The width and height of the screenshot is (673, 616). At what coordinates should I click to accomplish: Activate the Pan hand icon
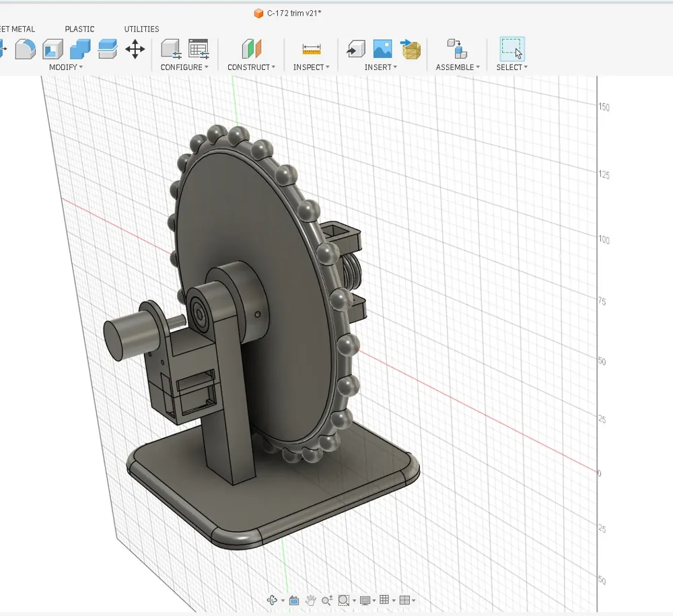[311, 600]
